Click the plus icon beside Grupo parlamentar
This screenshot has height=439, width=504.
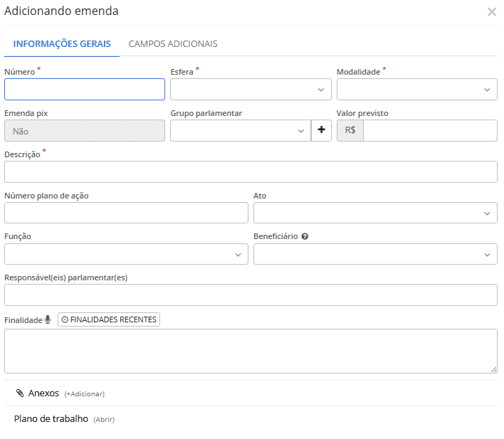(x=321, y=131)
